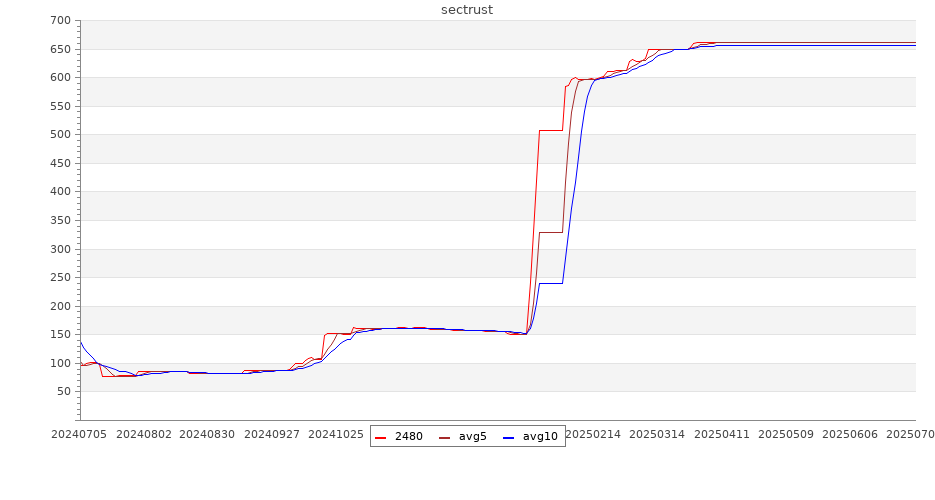
Task: Click the sectrust chart title
Action: 467,10
